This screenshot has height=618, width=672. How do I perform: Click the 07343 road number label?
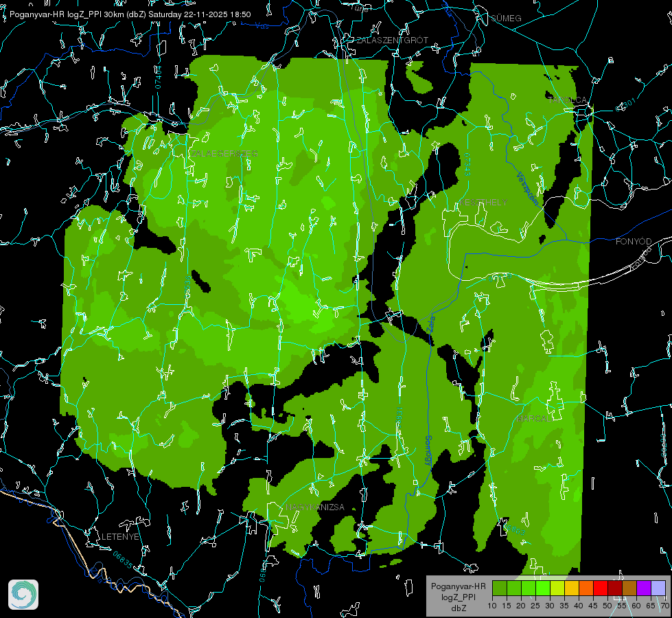click(467, 164)
